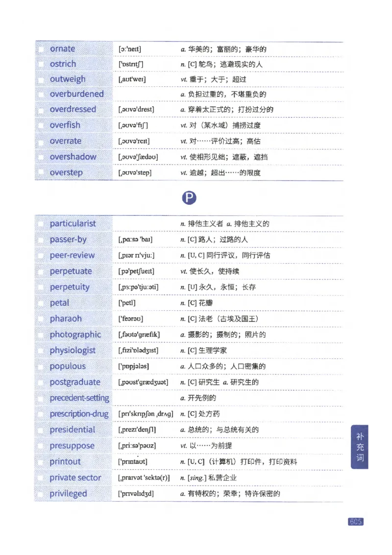Tick the checkbox beside overshadow

coord(41,156)
